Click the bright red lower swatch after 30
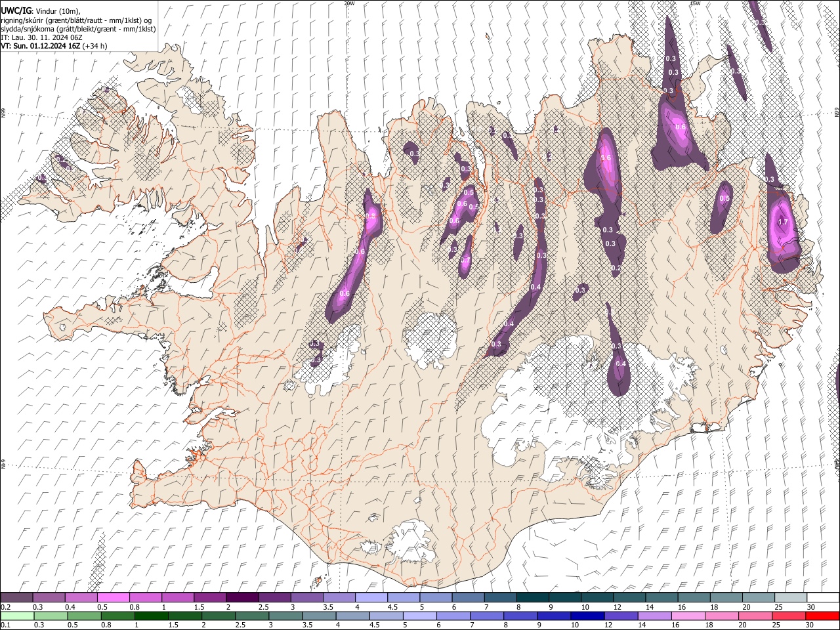Viewport: 840px width, 630px height. point(822,616)
